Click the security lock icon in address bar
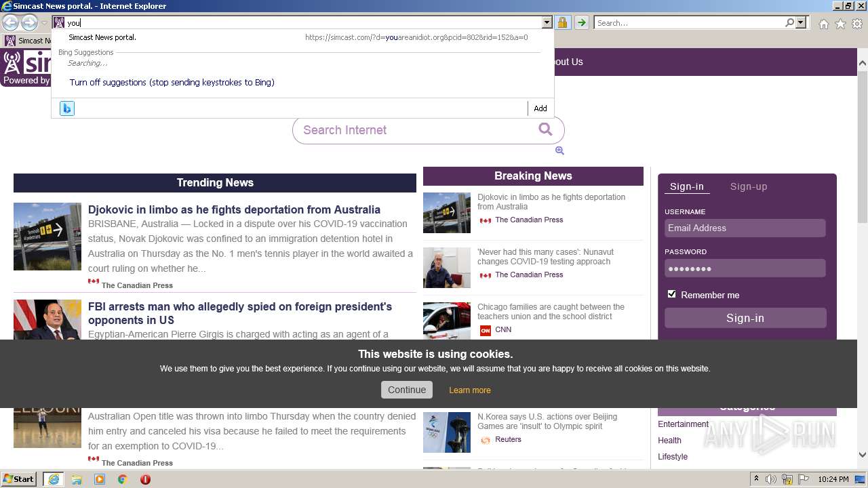 click(562, 23)
